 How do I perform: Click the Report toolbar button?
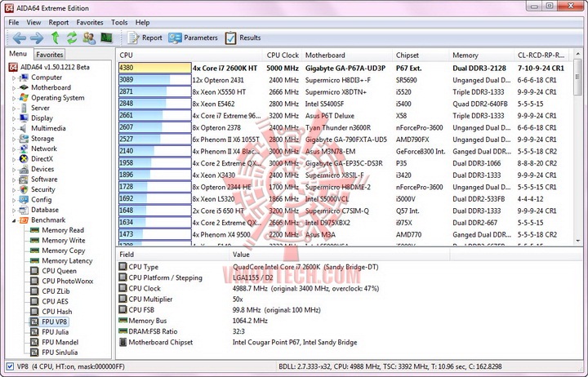click(x=145, y=38)
